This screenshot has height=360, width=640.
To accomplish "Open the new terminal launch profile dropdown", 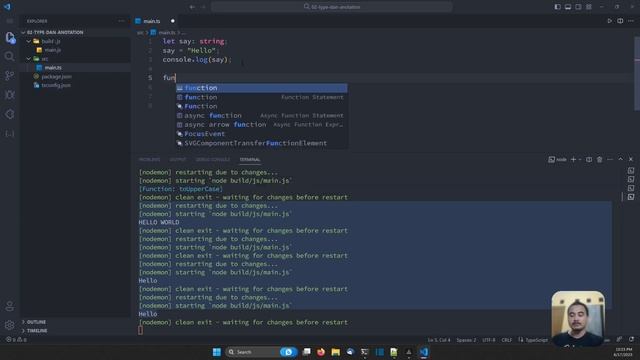I will click(x=580, y=160).
